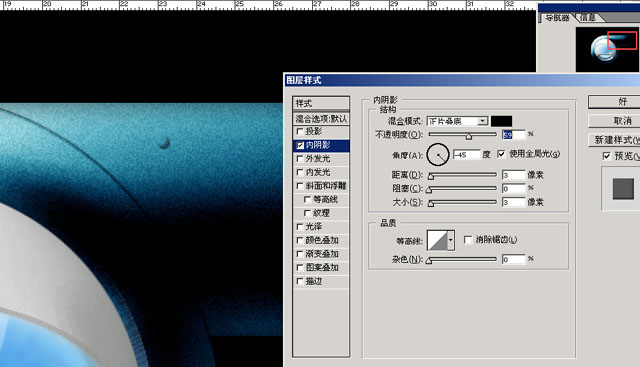The height and width of the screenshot is (367, 640).
Task: Click the navigator preview thumbnail
Action: [x=607, y=49]
